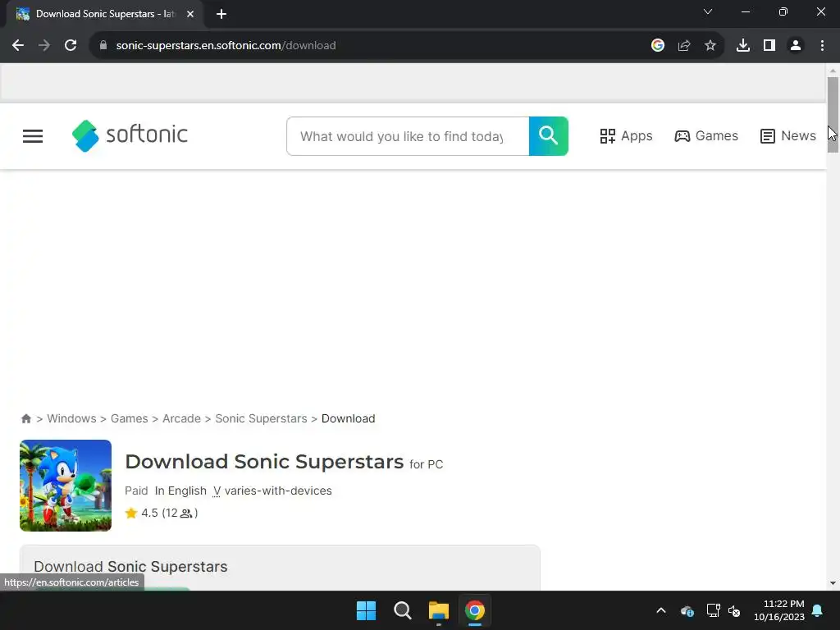This screenshot has height=630, width=840.
Task: Open network display tray icon
Action: (x=713, y=610)
